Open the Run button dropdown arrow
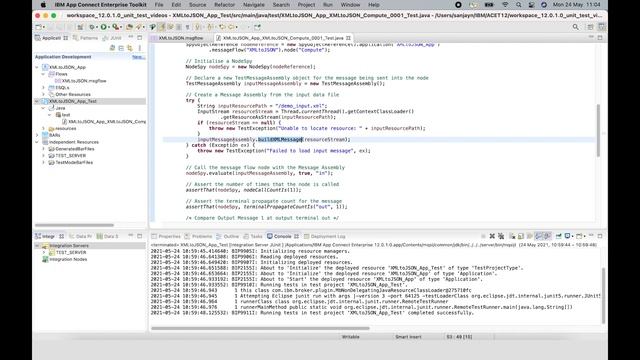The width and height of the screenshot is (640, 360). pos(109,27)
